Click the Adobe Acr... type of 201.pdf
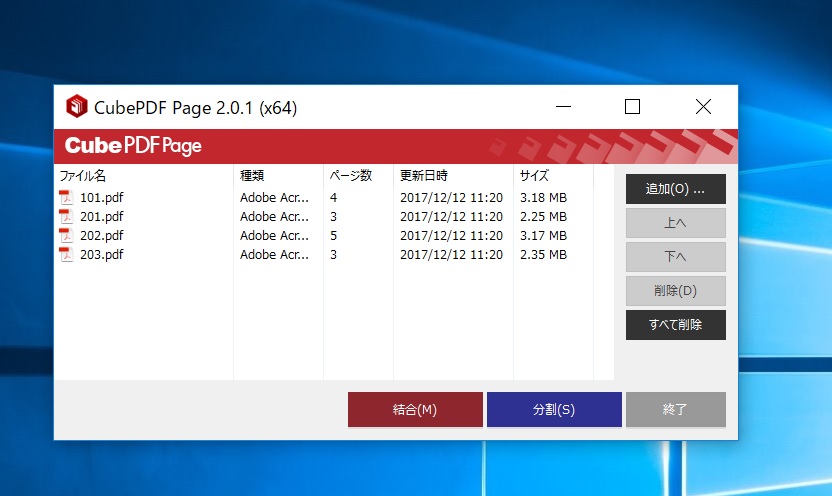The image size is (832, 496). pos(274,217)
